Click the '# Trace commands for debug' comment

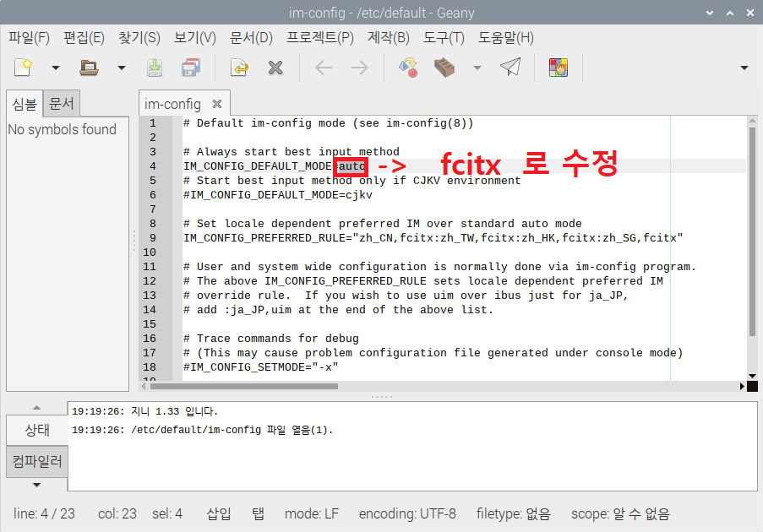pyautogui.click(x=271, y=339)
